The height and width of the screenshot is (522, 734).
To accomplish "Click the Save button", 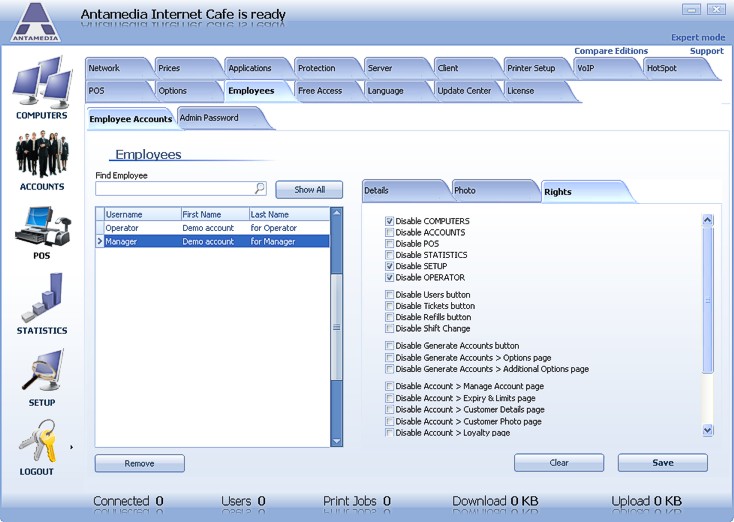I will pyautogui.click(x=663, y=463).
